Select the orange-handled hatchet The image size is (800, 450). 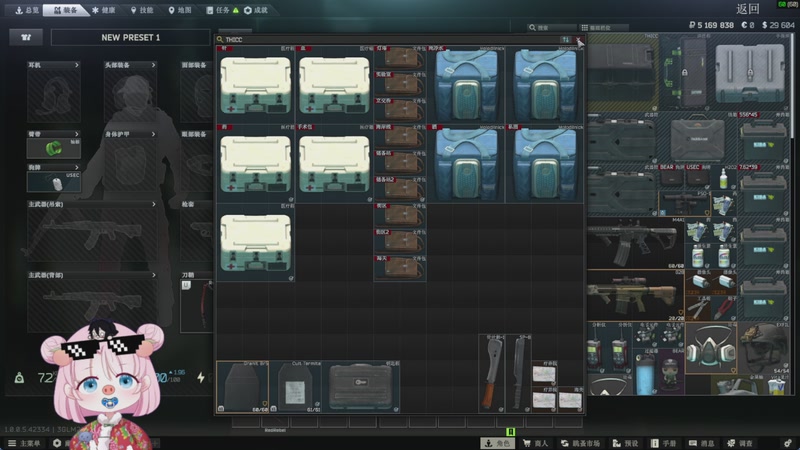(x=491, y=373)
